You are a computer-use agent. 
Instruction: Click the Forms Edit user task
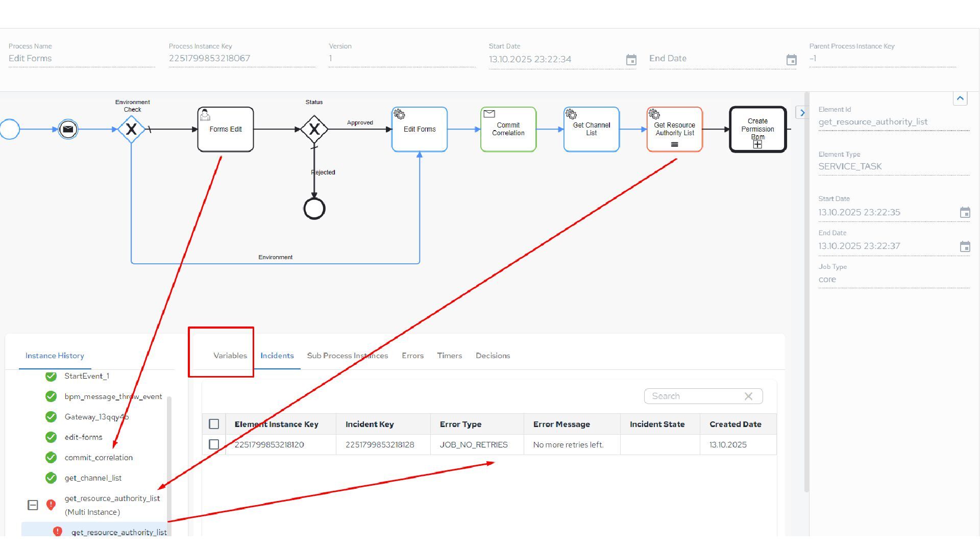click(225, 129)
